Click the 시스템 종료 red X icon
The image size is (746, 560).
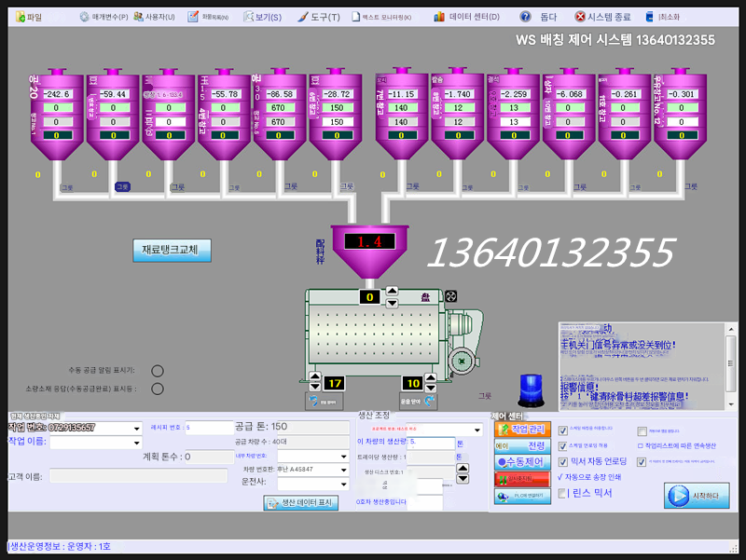(x=580, y=17)
